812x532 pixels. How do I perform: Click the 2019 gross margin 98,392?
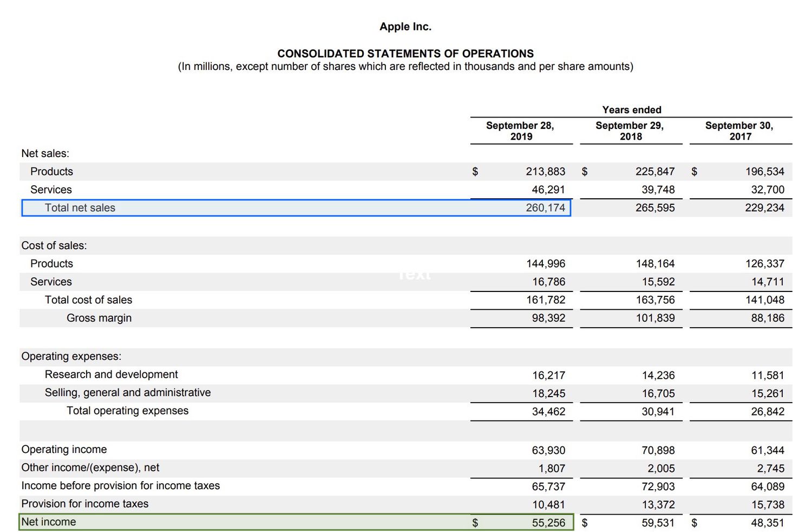tap(548, 319)
